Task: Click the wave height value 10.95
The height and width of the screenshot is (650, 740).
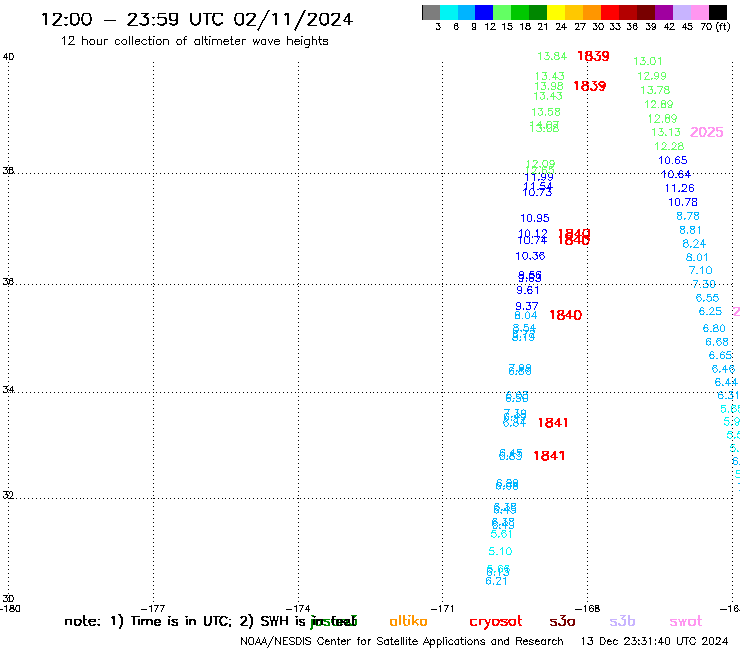Action: (x=535, y=219)
